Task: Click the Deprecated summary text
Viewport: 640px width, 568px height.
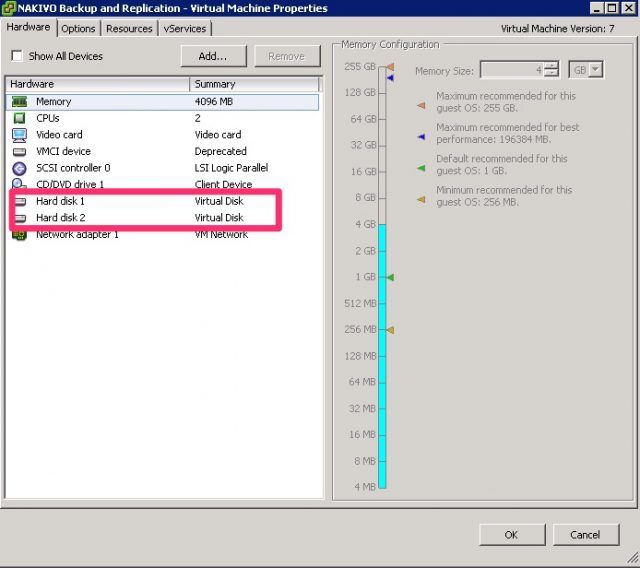Action: (x=220, y=151)
